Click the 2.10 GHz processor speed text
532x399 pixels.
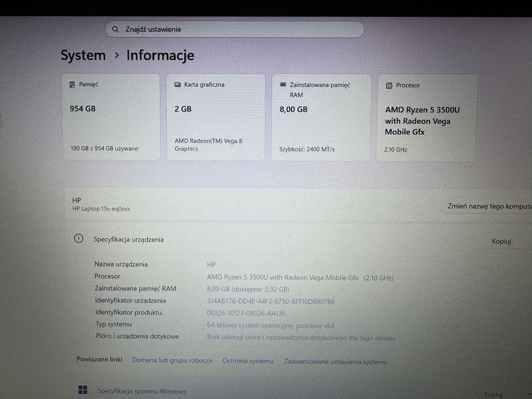395,149
